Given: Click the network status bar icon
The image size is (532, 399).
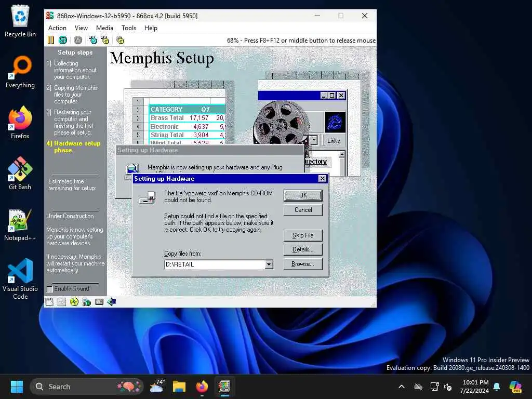Looking at the screenshot, I should (87, 302).
